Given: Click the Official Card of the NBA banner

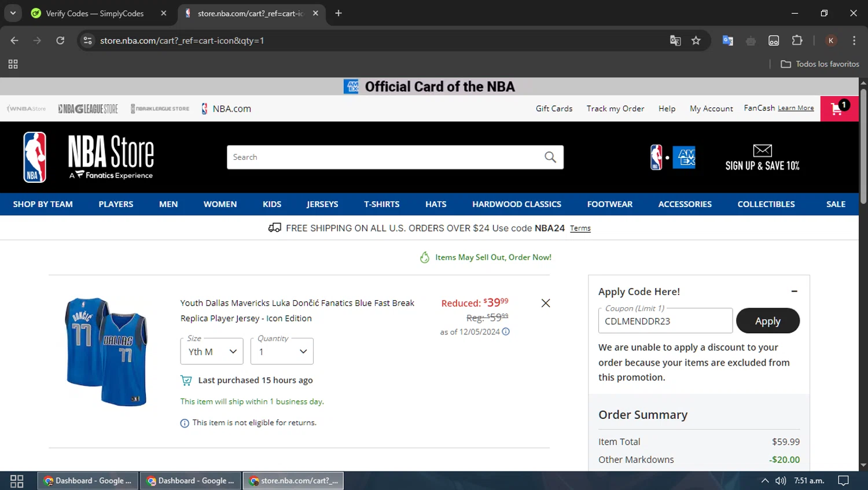Looking at the screenshot, I should (x=429, y=87).
